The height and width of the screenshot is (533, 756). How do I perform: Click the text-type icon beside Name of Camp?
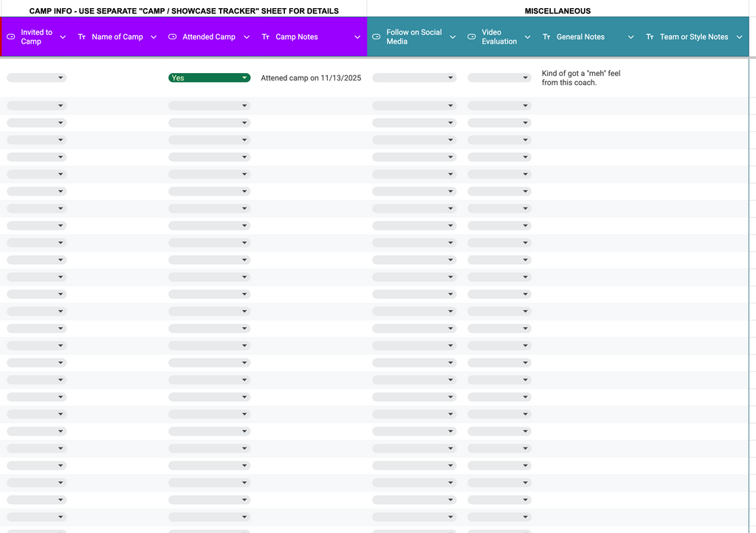(x=82, y=37)
